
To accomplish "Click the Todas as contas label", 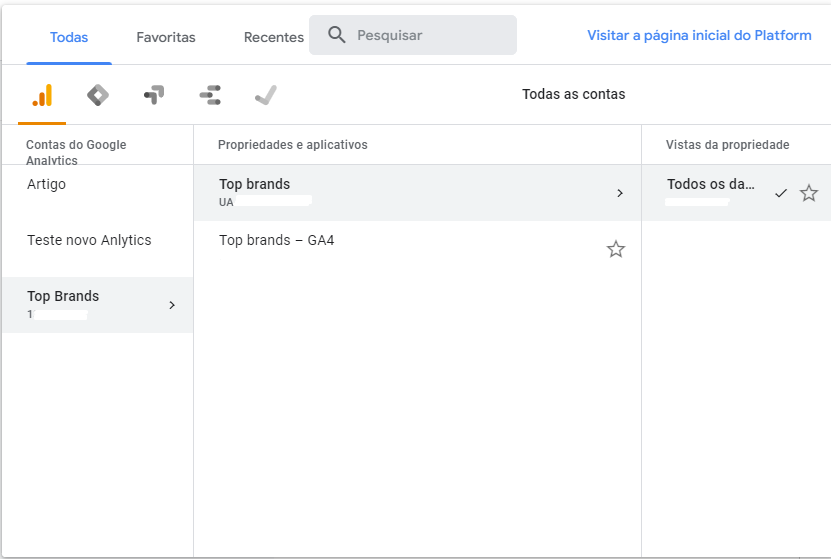I will 573,94.
